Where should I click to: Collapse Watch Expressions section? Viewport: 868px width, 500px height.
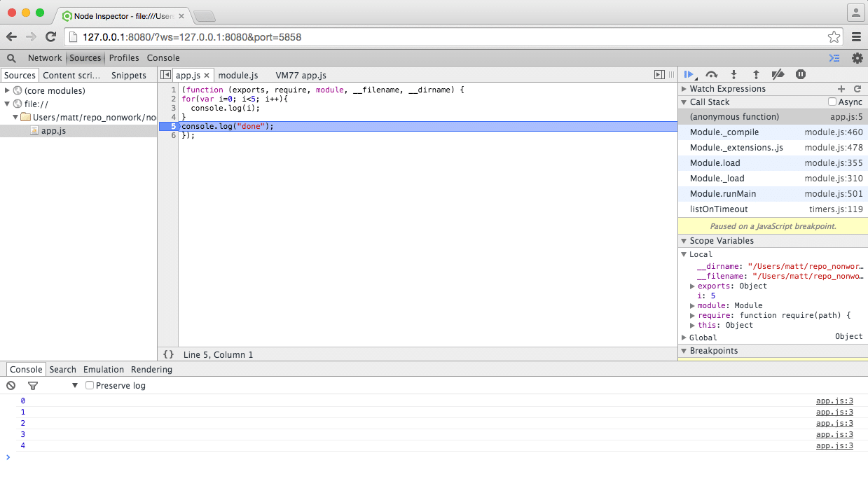point(684,89)
